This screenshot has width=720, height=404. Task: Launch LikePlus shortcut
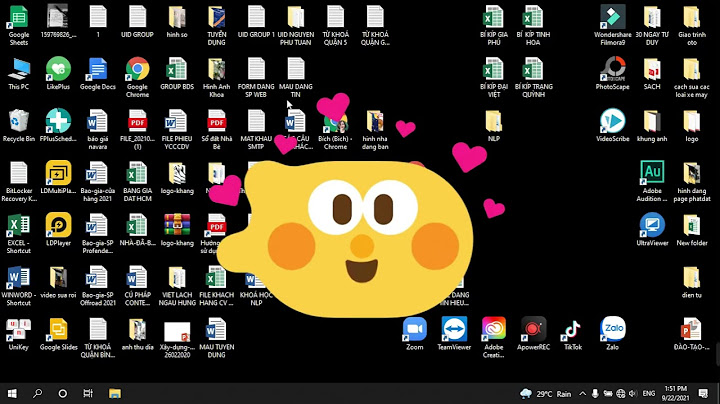click(58, 74)
